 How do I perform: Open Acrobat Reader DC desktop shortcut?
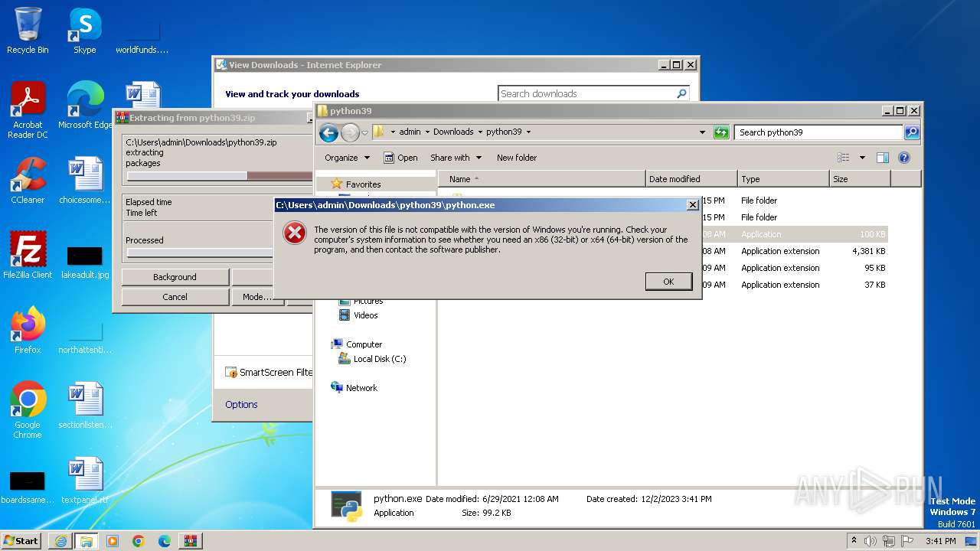coord(28,110)
